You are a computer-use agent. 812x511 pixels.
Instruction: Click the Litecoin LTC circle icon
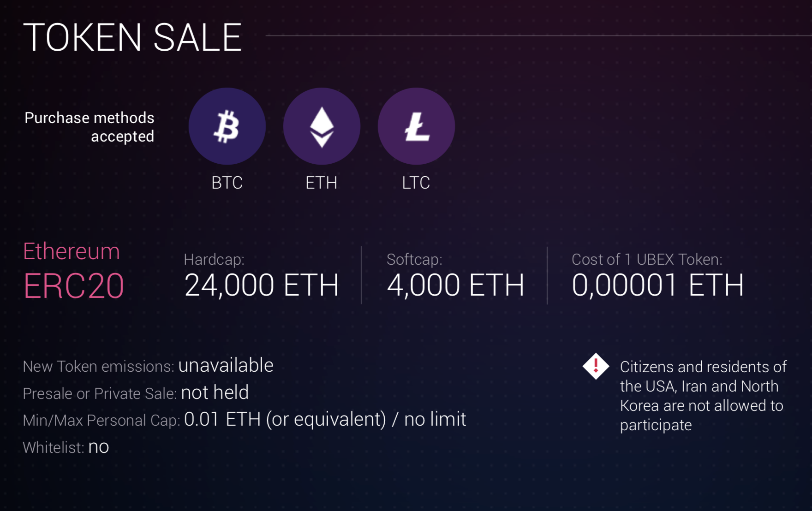coord(416,126)
